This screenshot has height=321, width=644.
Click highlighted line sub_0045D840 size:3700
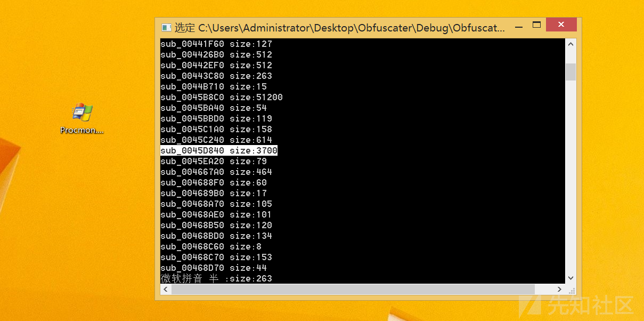click(219, 150)
